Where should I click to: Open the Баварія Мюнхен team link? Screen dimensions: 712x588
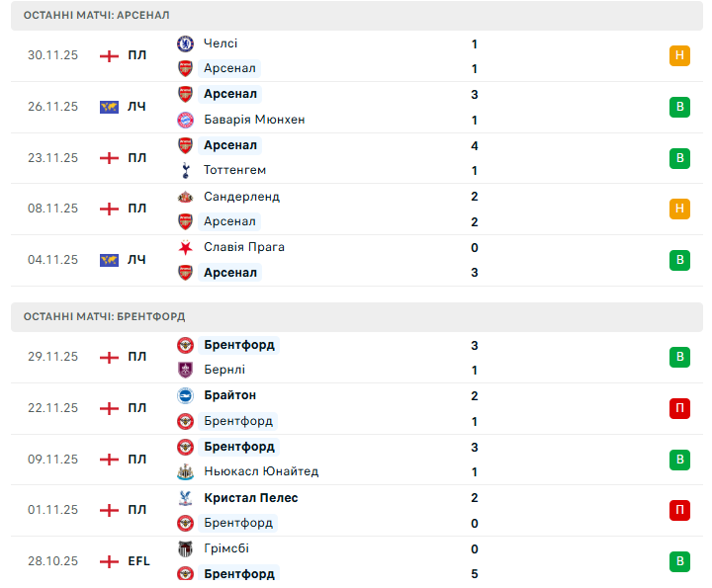coord(254,120)
